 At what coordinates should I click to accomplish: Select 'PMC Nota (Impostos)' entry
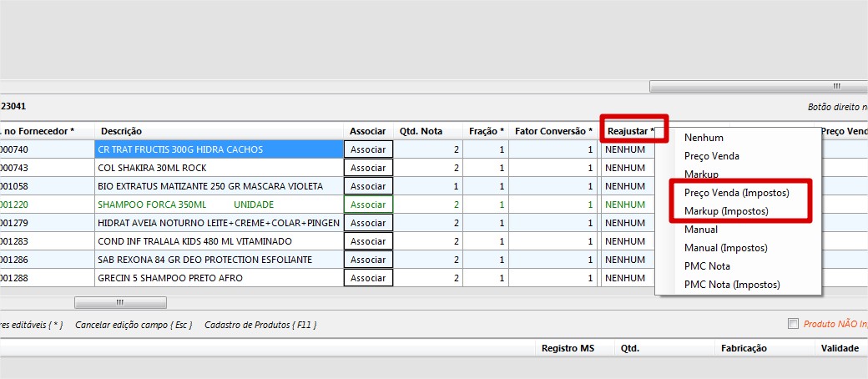pyautogui.click(x=732, y=285)
